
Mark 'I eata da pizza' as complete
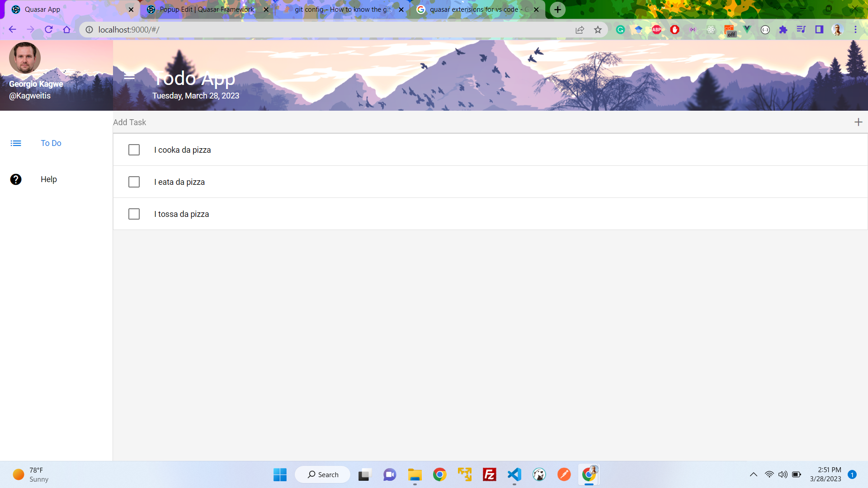(x=134, y=182)
